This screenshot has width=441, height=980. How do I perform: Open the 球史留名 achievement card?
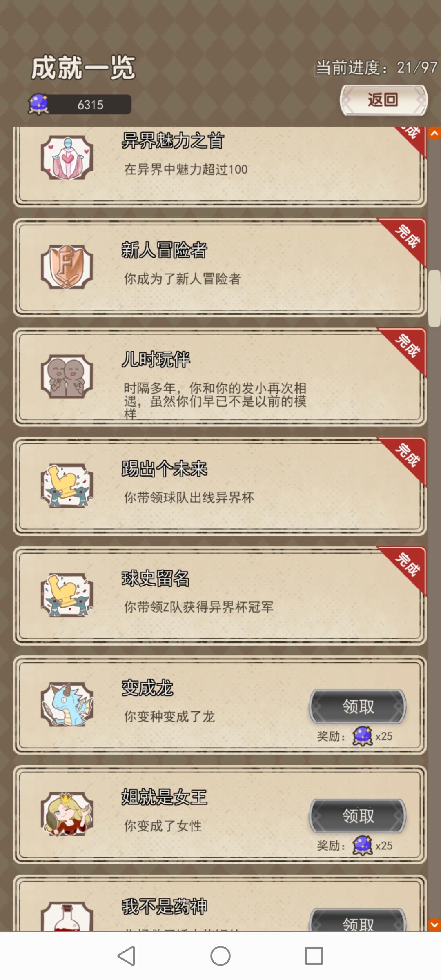tap(220, 596)
